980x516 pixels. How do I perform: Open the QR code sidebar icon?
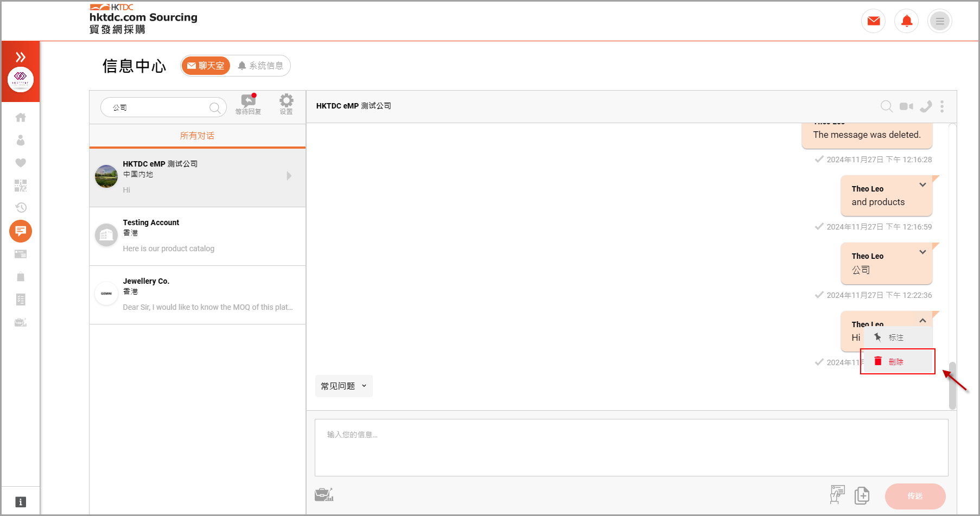(x=21, y=186)
